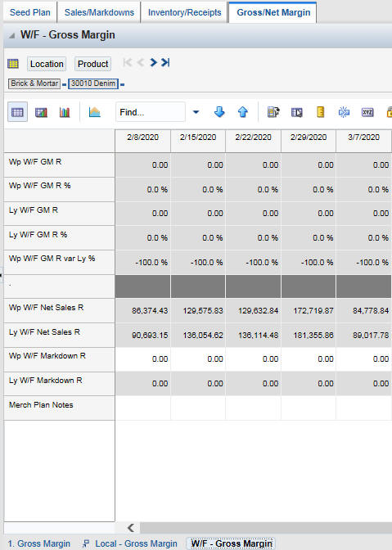Click Ly Net Sales cell 136,054.62
Image resolution: width=392 pixels, height=550 pixels.
tap(198, 336)
